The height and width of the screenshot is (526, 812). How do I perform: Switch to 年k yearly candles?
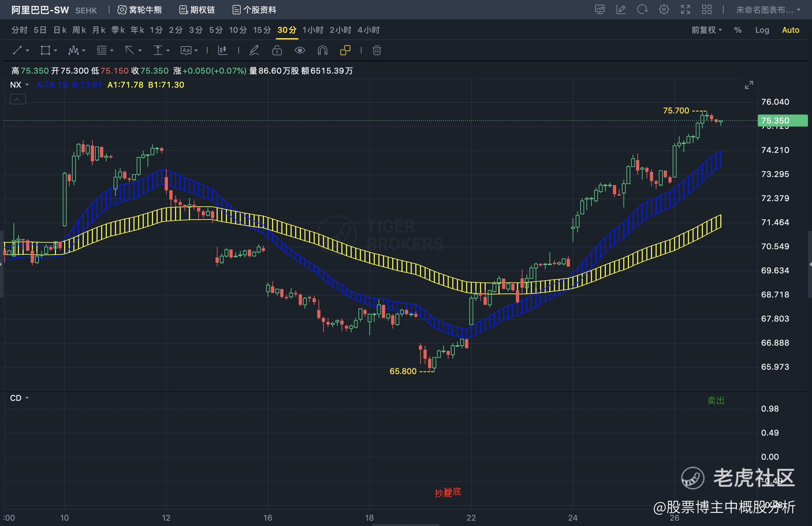tap(138, 30)
